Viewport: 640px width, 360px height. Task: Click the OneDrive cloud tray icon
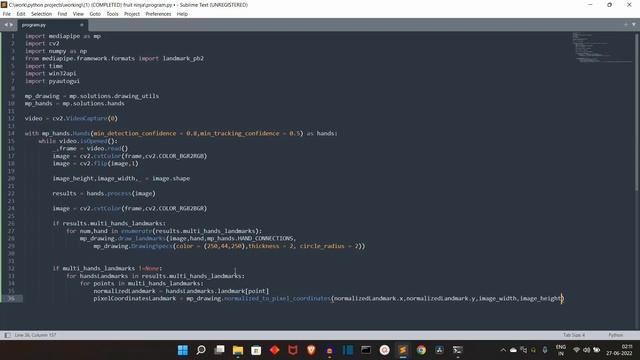(x=513, y=350)
